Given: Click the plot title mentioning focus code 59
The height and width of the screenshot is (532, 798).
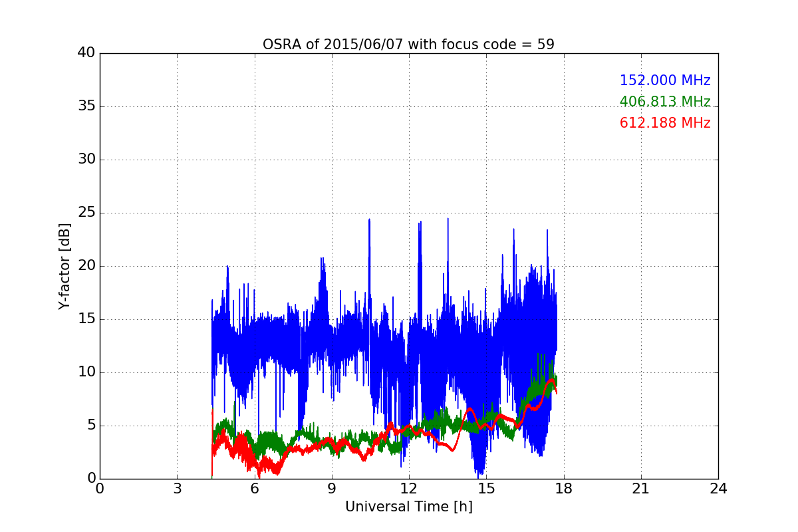Looking at the screenshot, I should 408,45.
